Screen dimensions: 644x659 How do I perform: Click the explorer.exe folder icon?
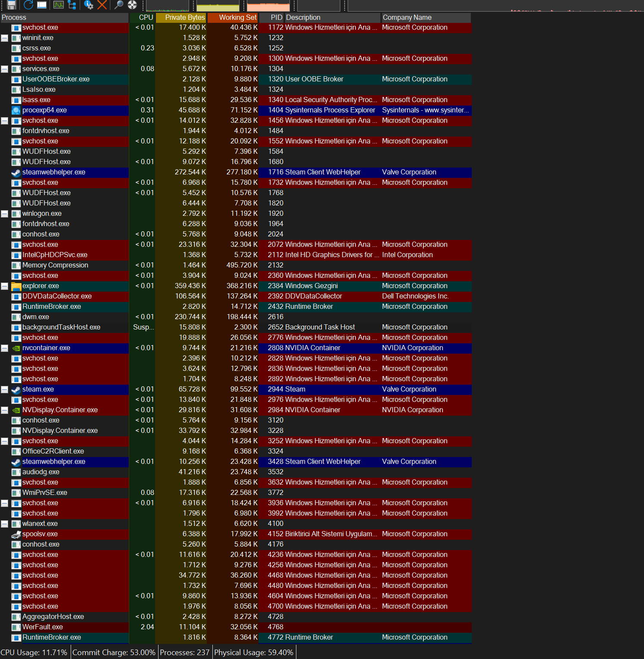[16, 286]
